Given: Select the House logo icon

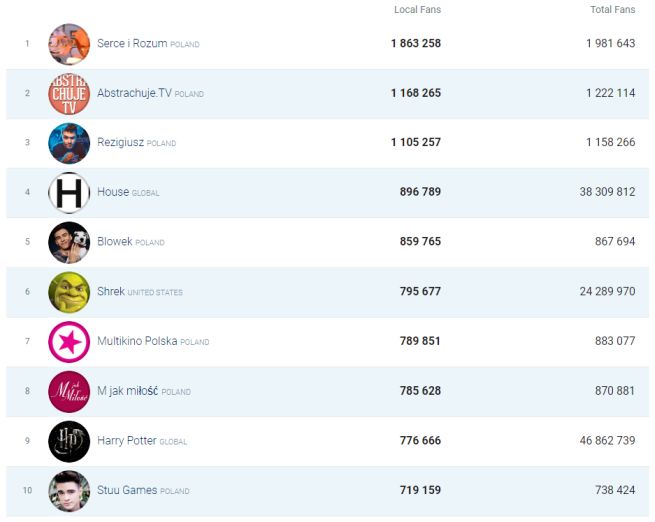Looking at the screenshot, I should tap(69, 192).
